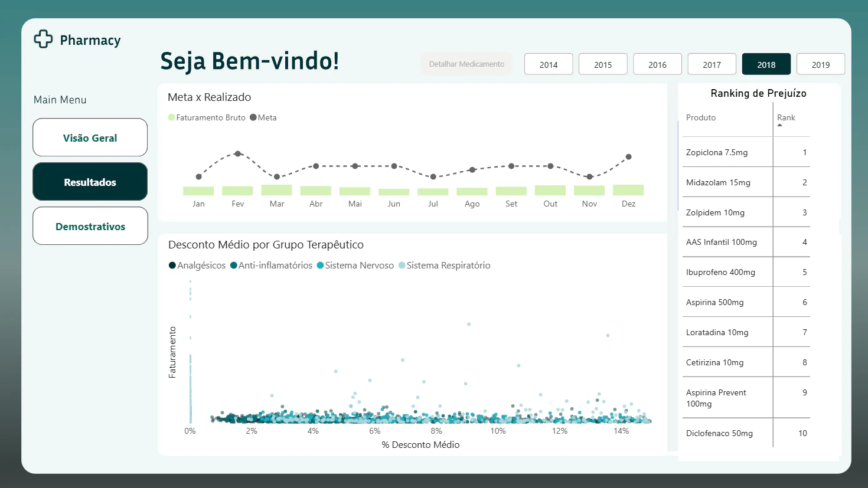Click the Abr month axis label
The width and height of the screenshot is (868, 488).
pyautogui.click(x=316, y=204)
